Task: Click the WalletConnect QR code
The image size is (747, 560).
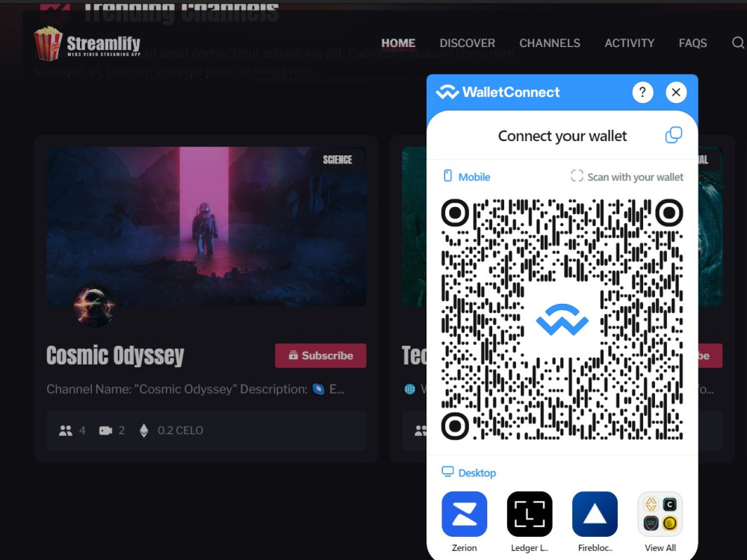Action: click(x=562, y=320)
